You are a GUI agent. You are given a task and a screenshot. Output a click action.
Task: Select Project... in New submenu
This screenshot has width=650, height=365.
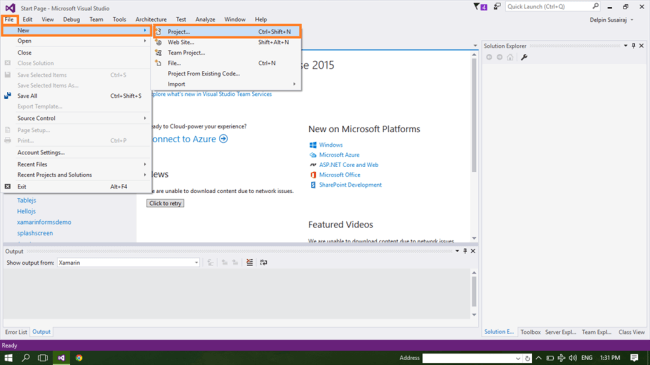pyautogui.click(x=227, y=32)
